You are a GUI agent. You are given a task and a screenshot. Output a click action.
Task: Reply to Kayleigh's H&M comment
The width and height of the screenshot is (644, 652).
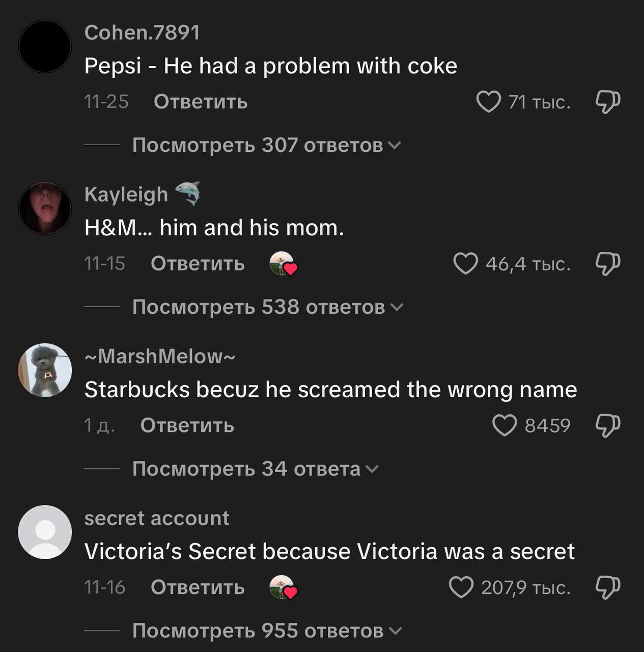[198, 264]
